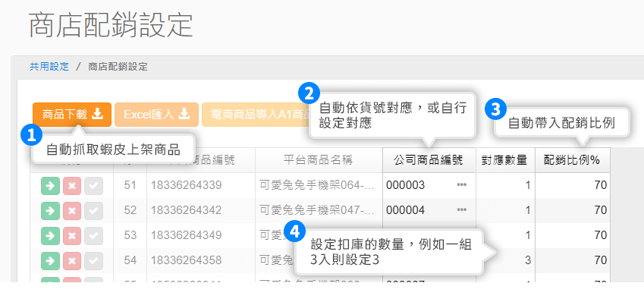Click gray checkmark icon in row 54
This screenshot has width=644, height=299.
point(93,261)
